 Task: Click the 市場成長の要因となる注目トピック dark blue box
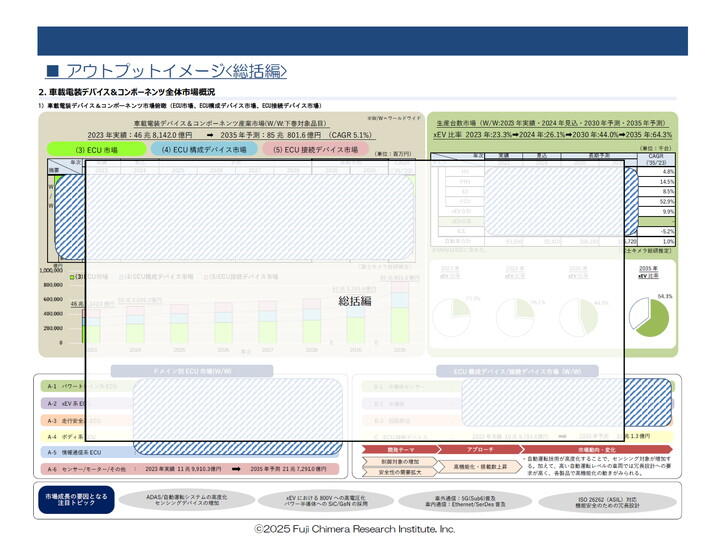(x=76, y=500)
